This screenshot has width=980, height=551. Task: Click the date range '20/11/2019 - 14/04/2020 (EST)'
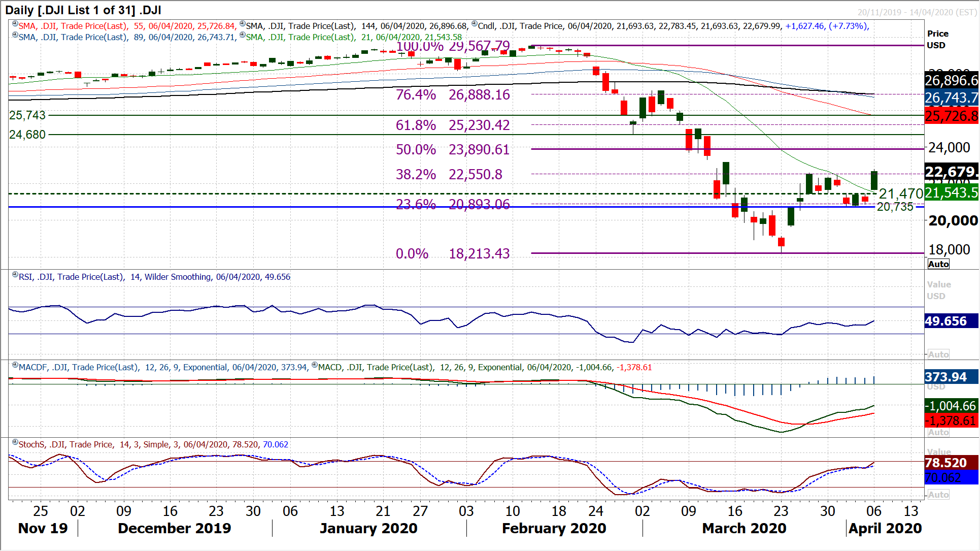click(x=917, y=12)
